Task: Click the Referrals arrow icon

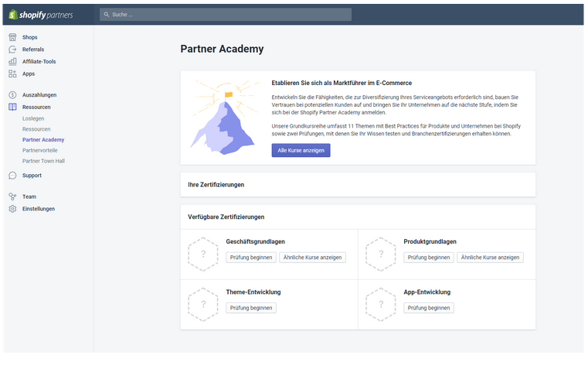Action: (x=12, y=49)
